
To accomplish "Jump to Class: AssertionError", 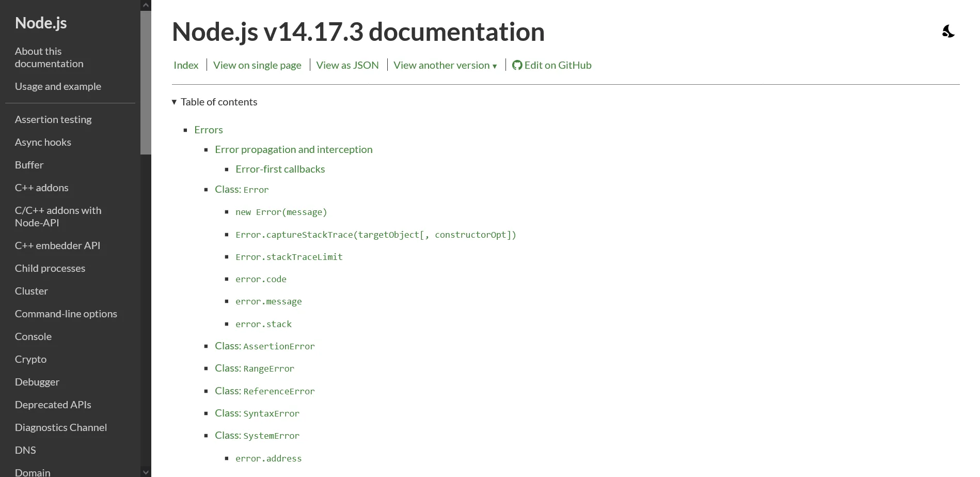I will (265, 346).
